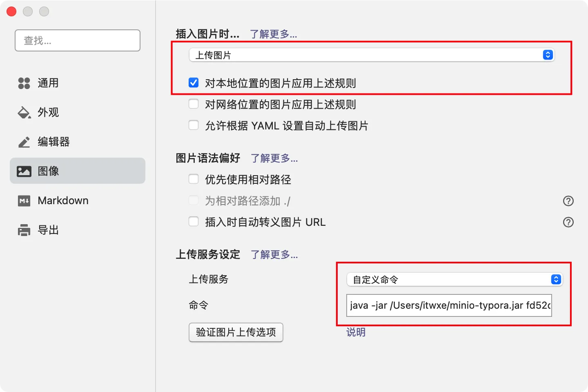
Task: Click the 外观 paint bucket icon
Action: [24, 113]
